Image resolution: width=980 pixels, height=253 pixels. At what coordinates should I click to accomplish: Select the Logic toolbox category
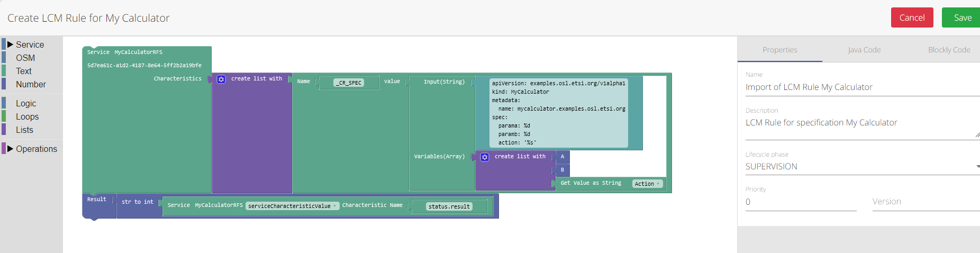tap(26, 103)
